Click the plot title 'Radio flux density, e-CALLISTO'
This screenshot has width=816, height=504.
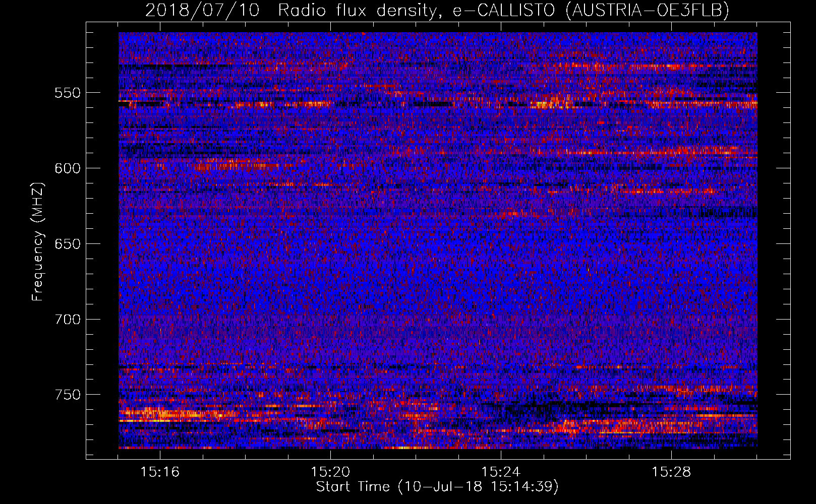[416, 10]
